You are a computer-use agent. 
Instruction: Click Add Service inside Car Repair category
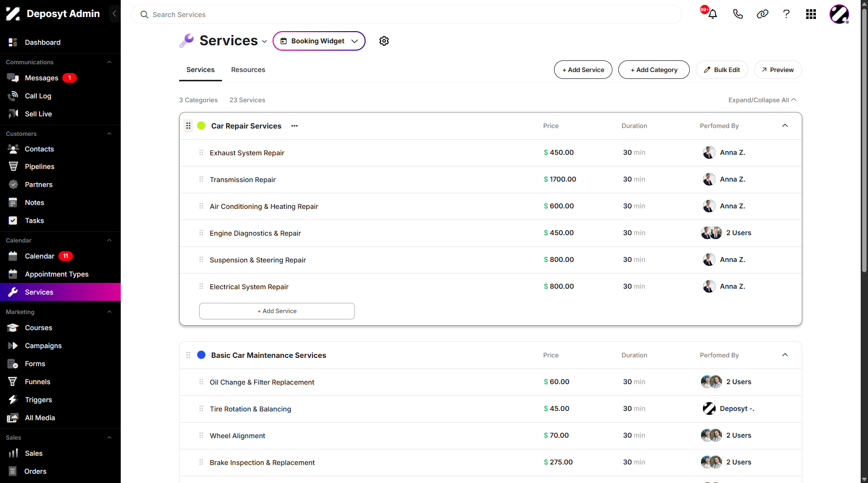pyautogui.click(x=277, y=311)
